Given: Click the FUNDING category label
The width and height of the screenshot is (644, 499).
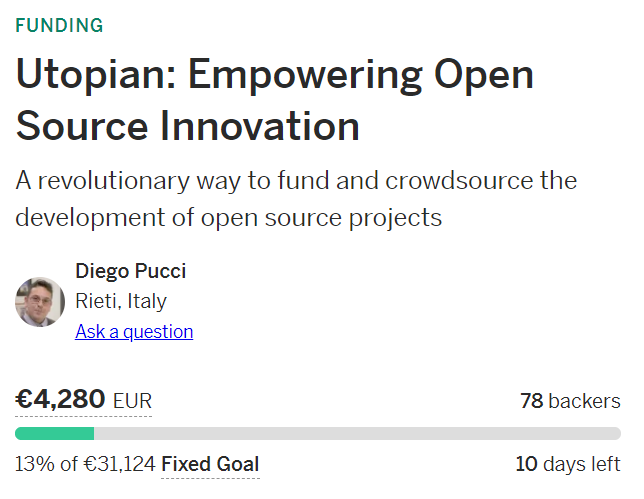Looking at the screenshot, I should point(59,25).
